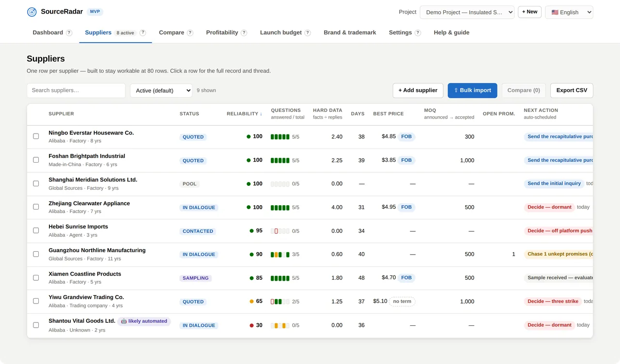Open the help icon next to Profitability
The width and height of the screenshot is (620, 364).
244,33
